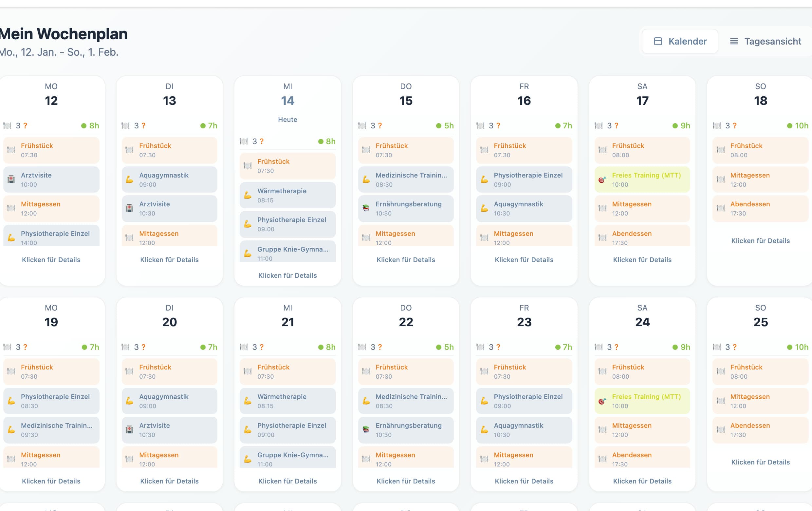
Task: Click the green 8h status dot on Wednesday 14
Action: click(x=321, y=141)
